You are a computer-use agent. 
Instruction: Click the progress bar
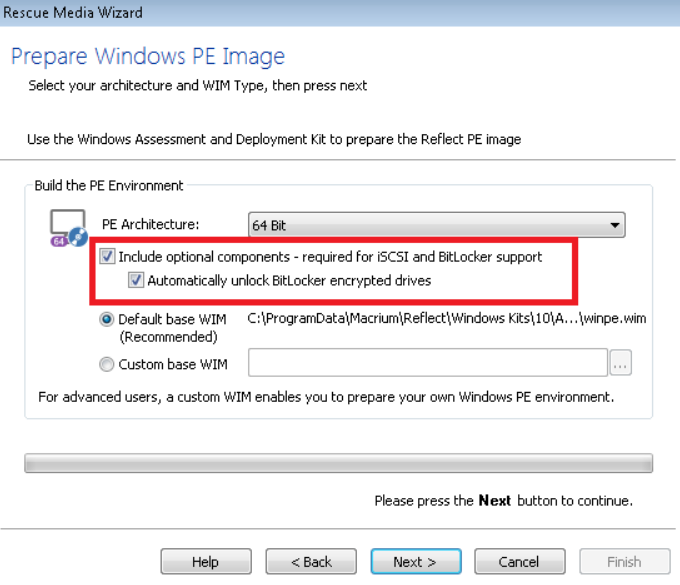click(339, 463)
